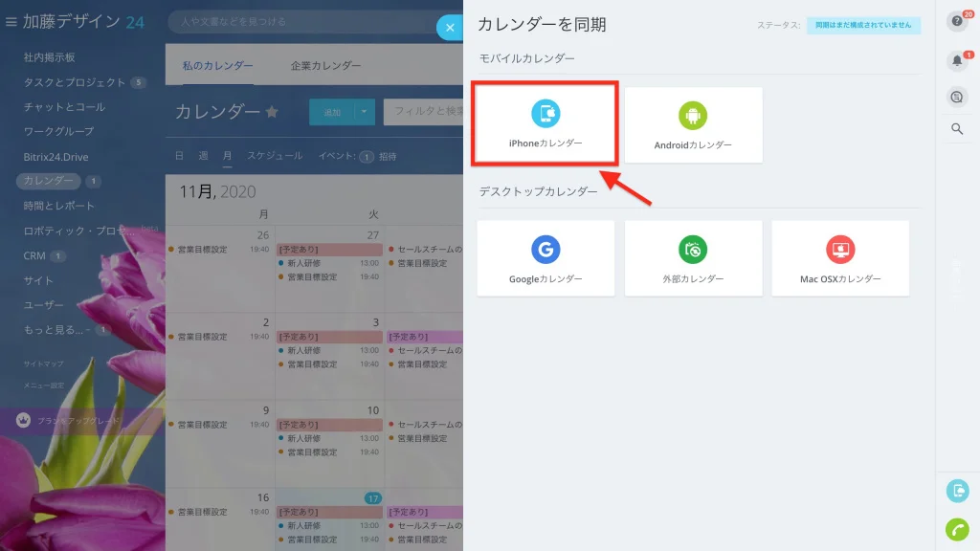The width and height of the screenshot is (980, 551).
Task: Choose the 外部カレンダー sync card
Action: point(693,258)
